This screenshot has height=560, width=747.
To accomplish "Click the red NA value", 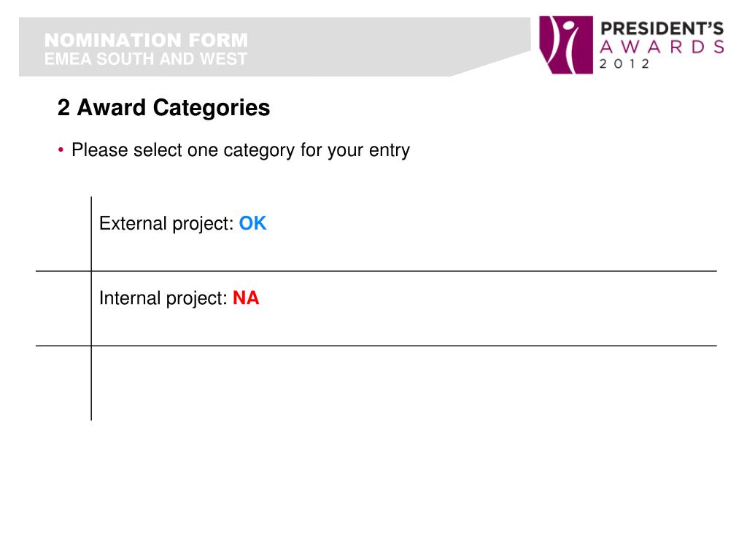I will pyautogui.click(x=246, y=298).
